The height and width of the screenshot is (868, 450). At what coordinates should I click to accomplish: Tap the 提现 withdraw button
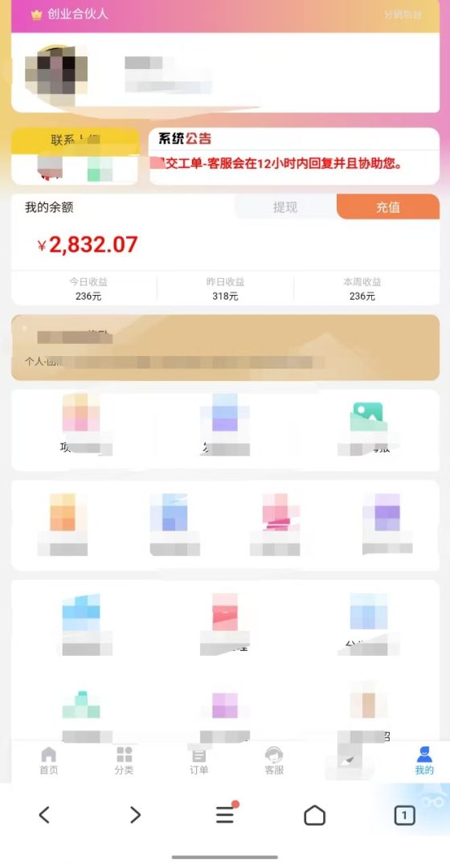[x=285, y=207]
